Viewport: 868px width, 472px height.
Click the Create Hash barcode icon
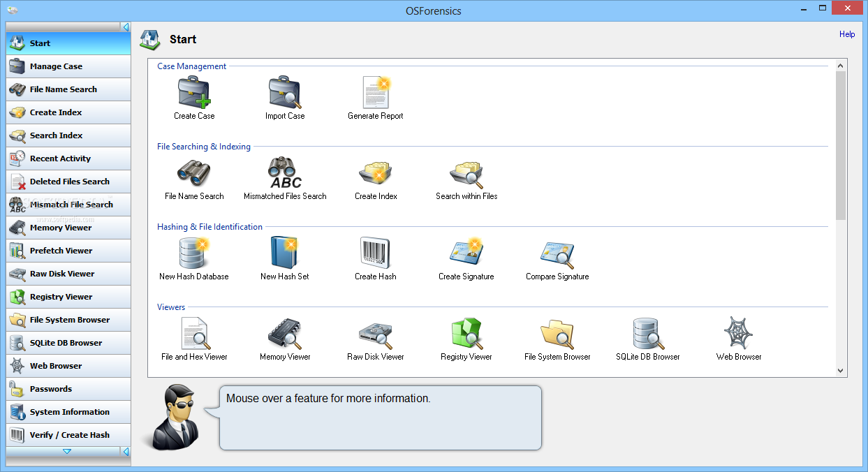point(376,253)
